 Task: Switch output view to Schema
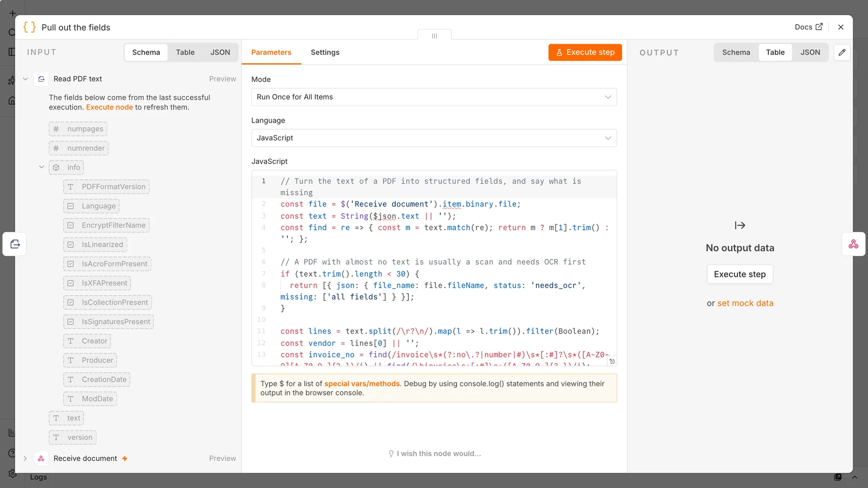(736, 52)
